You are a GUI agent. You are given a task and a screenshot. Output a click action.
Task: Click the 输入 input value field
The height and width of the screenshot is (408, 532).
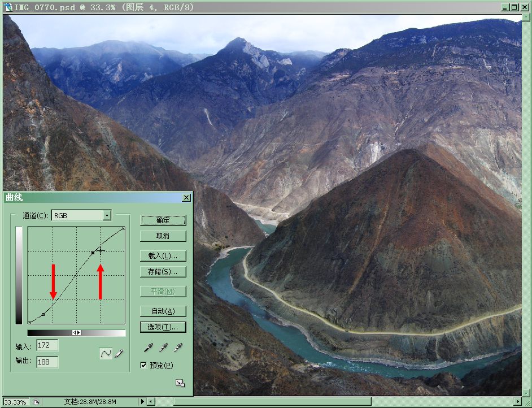[47, 345]
